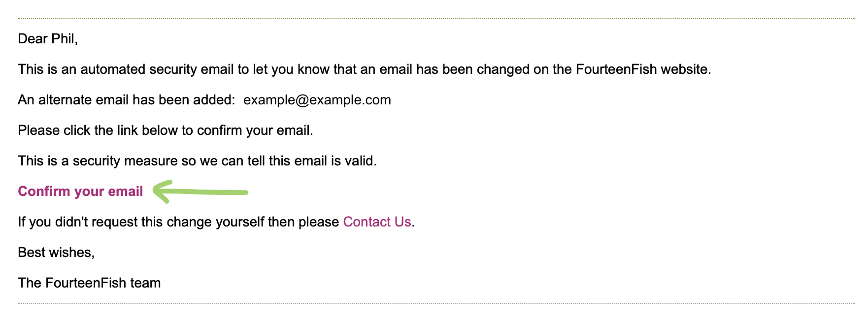Click the word 'website' ending the first sentence
Screen dimensions: 868x321
pos(684,69)
